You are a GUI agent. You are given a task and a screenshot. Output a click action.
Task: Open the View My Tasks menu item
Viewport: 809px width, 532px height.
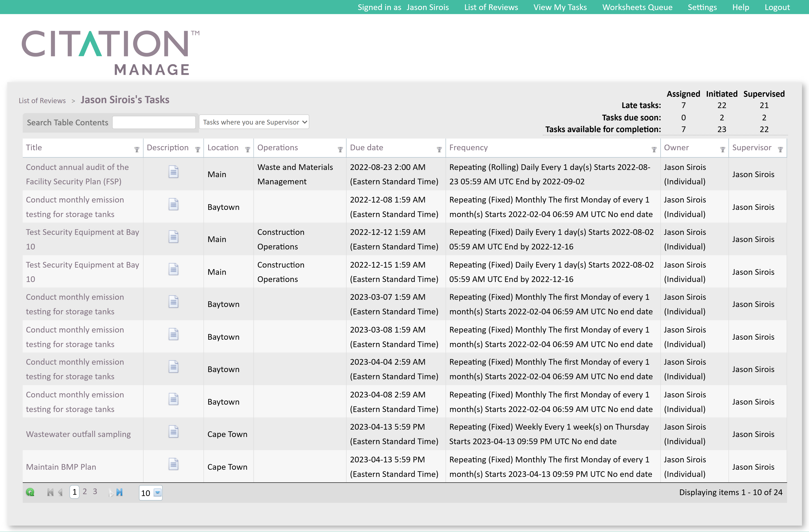(x=560, y=7)
